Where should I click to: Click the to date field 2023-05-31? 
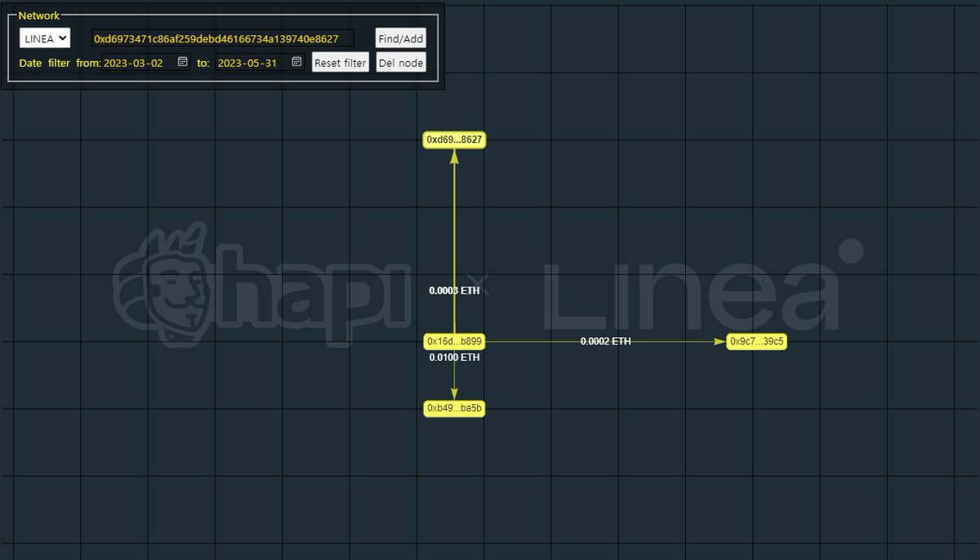pos(260,63)
